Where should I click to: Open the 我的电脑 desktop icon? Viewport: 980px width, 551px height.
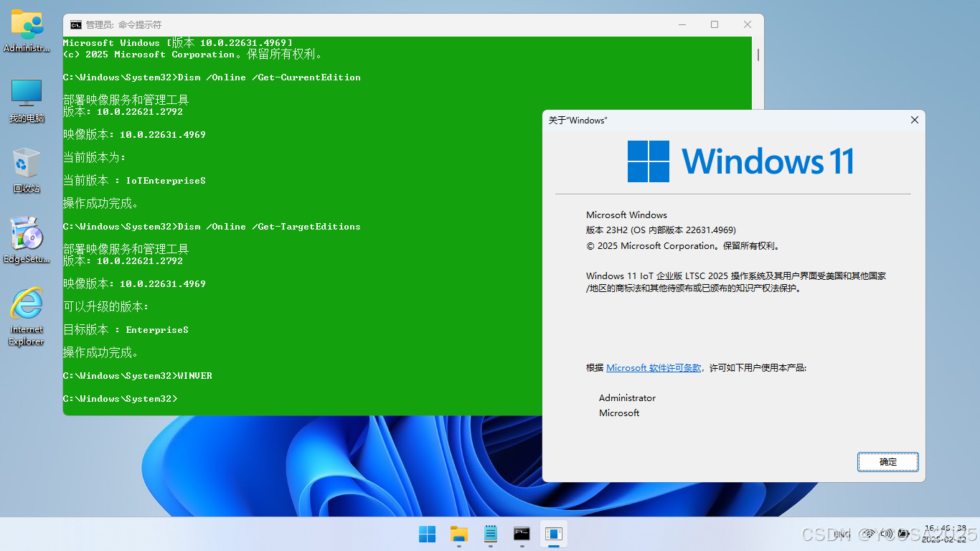click(x=27, y=100)
